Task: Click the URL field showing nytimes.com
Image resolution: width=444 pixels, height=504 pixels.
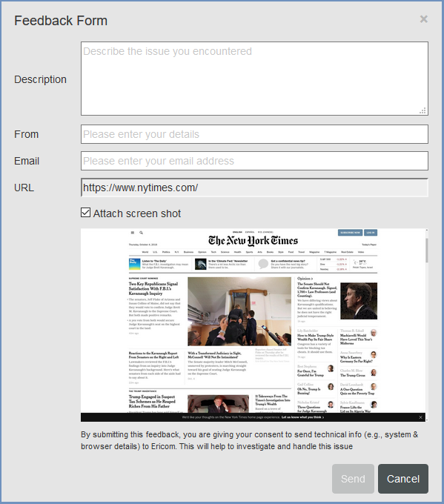Action: click(x=254, y=188)
